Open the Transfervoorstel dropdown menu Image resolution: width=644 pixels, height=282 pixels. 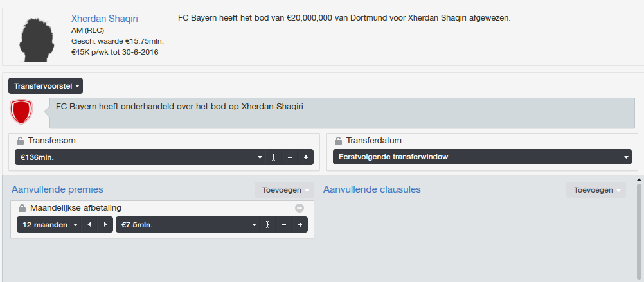click(x=46, y=86)
